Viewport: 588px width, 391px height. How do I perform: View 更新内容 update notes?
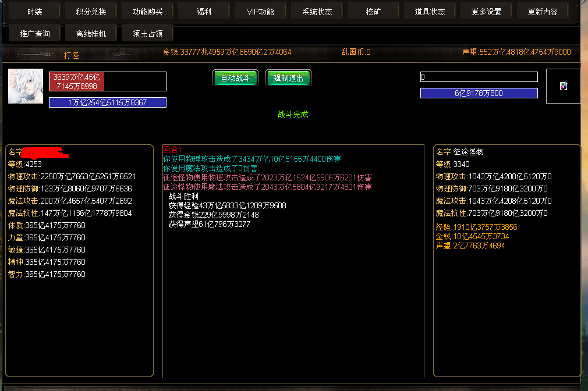(543, 12)
